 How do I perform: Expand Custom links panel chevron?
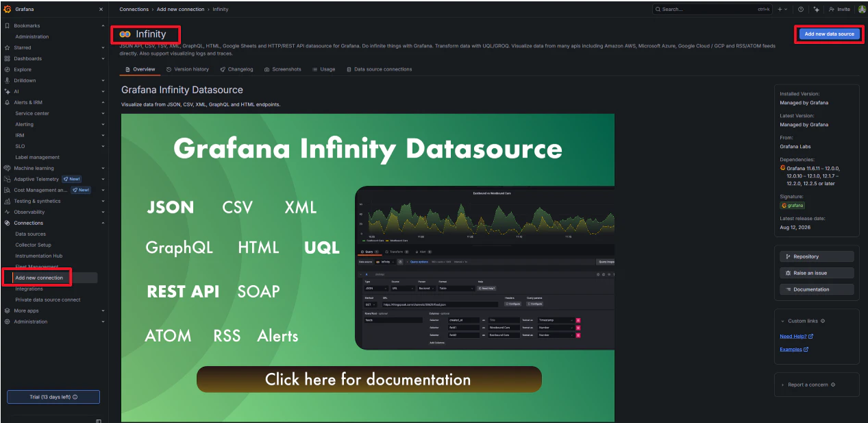[782, 321]
